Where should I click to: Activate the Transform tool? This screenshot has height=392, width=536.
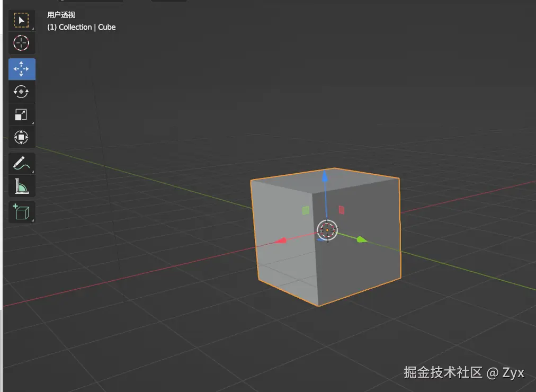[22, 137]
